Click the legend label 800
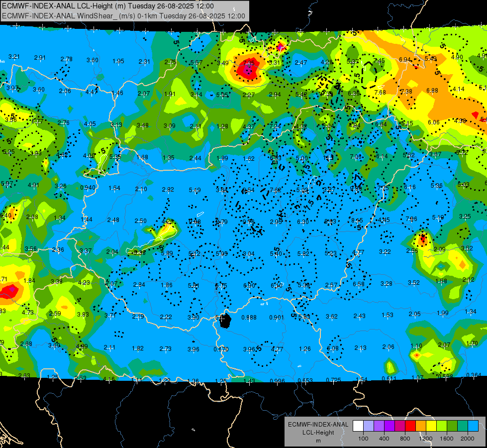487x448 pixels. click(405, 439)
